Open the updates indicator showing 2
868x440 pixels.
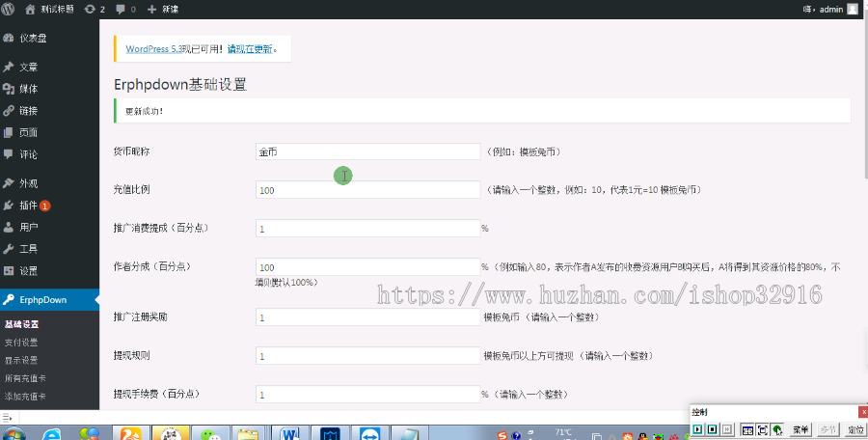click(95, 9)
